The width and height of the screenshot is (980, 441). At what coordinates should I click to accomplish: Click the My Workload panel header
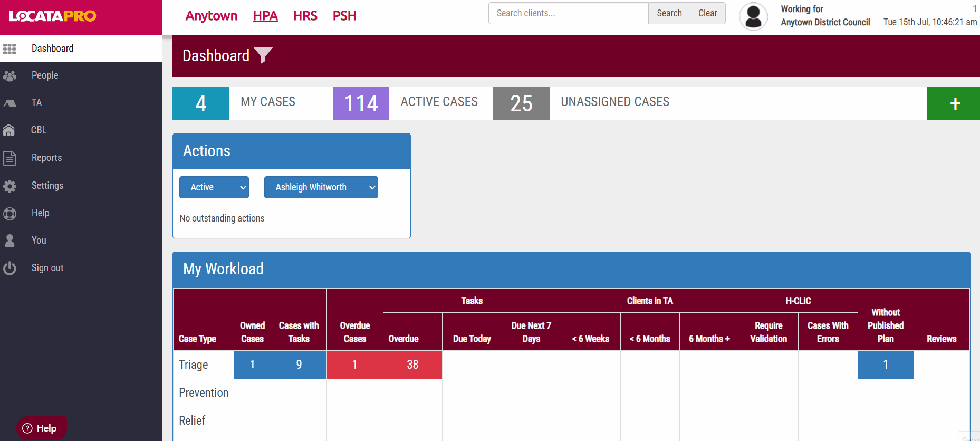[x=571, y=270]
